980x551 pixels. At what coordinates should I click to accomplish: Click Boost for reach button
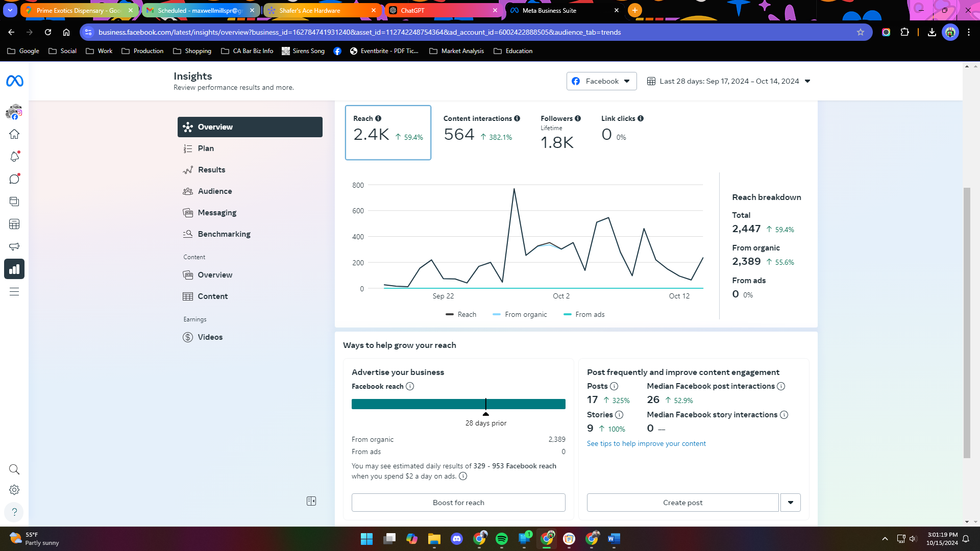pyautogui.click(x=458, y=503)
